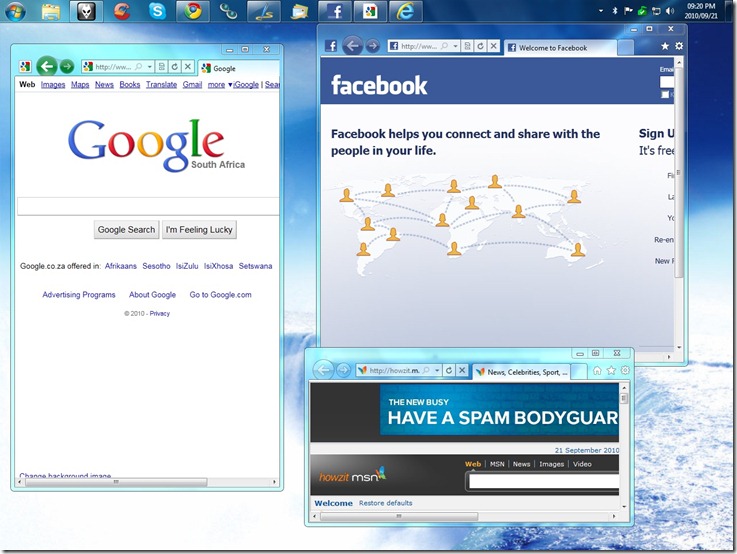This screenshot has height=554, width=737.
Task: Open Favorites star in the Facebook window
Action: point(665,46)
